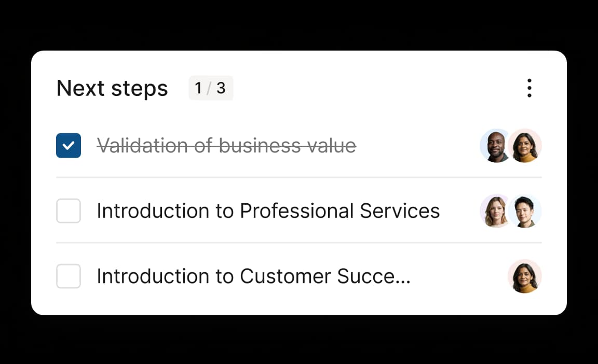Check the Introduction to Professional Services checkbox
Image resolution: width=598 pixels, height=364 pixels.
(x=69, y=211)
